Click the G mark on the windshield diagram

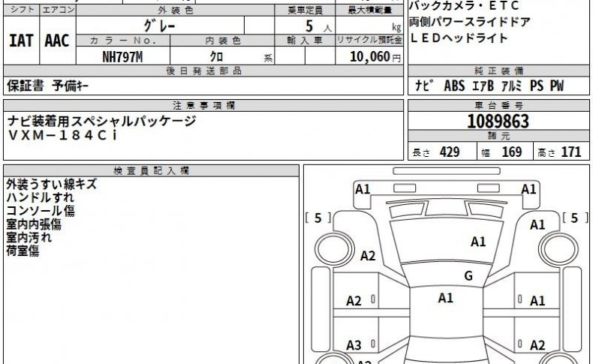(468, 276)
